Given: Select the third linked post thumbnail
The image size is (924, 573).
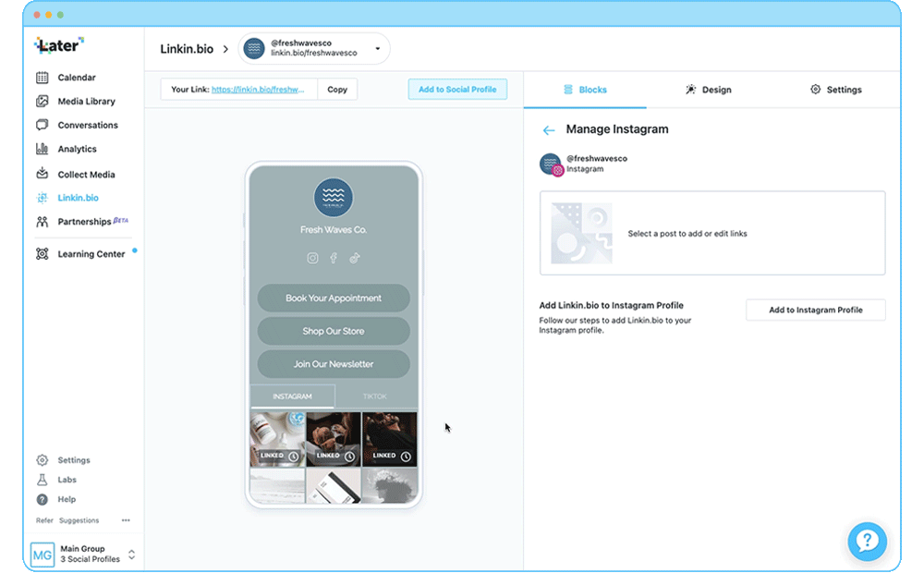Looking at the screenshot, I should pyautogui.click(x=390, y=439).
